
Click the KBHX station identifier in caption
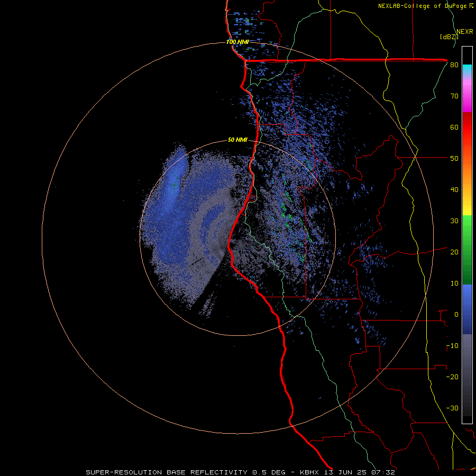tap(312, 472)
